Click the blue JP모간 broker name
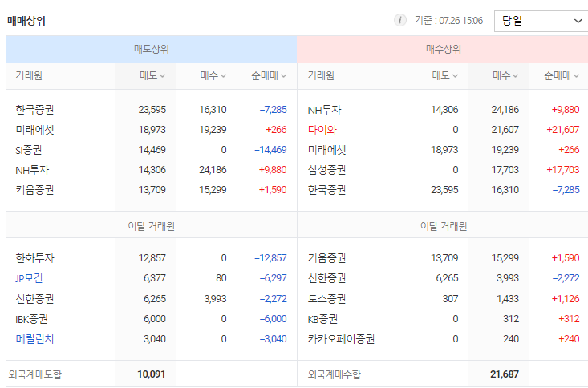The height and width of the screenshot is (388, 588). [x=29, y=278]
